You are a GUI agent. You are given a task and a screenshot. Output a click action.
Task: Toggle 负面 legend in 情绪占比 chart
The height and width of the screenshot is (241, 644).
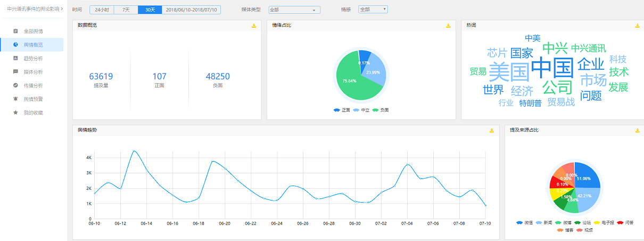(x=380, y=110)
